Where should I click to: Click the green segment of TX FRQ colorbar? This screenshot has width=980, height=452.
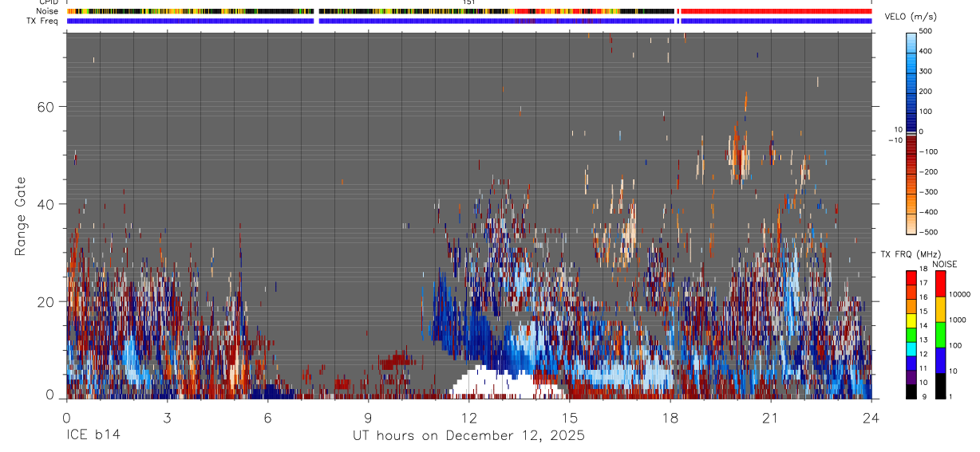[911, 335]
